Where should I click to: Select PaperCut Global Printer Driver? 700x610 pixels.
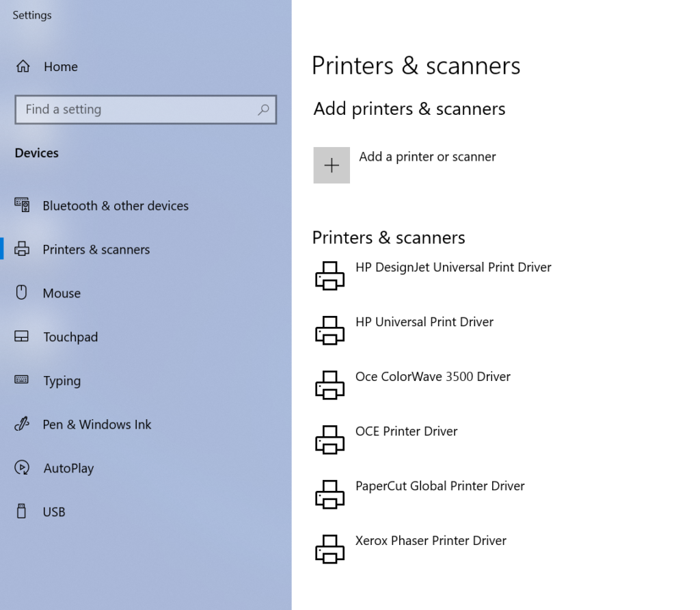point(440,486)
